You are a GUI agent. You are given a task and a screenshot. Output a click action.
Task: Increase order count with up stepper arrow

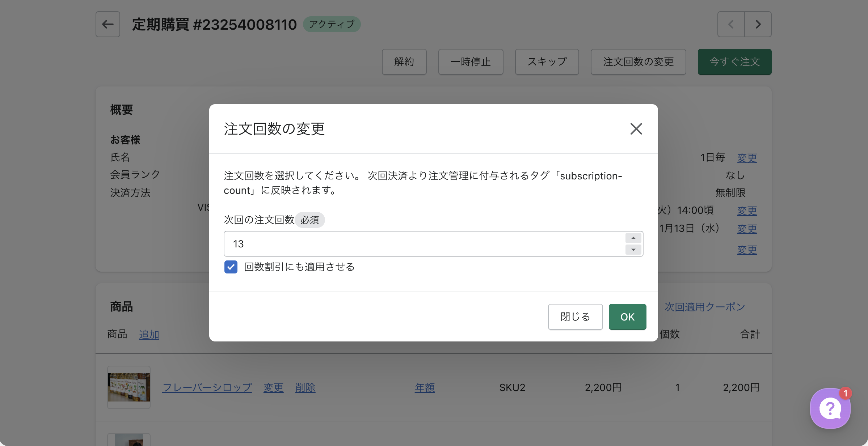pos(633,238)
